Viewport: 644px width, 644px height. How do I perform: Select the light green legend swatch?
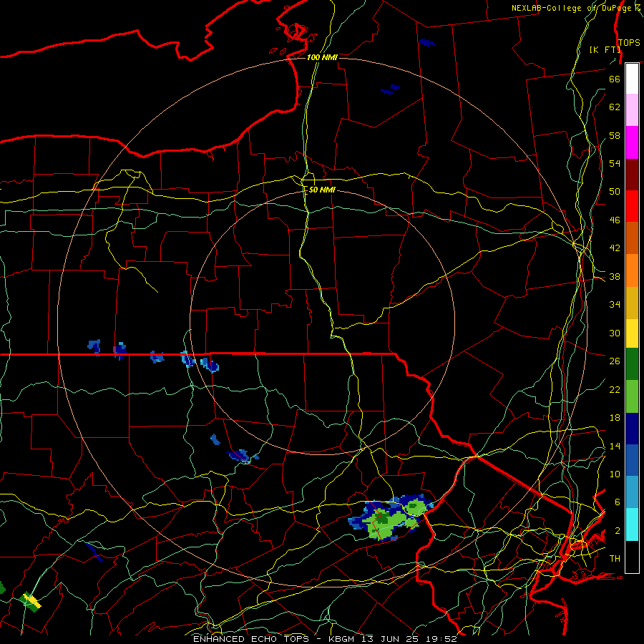[632, 396]
